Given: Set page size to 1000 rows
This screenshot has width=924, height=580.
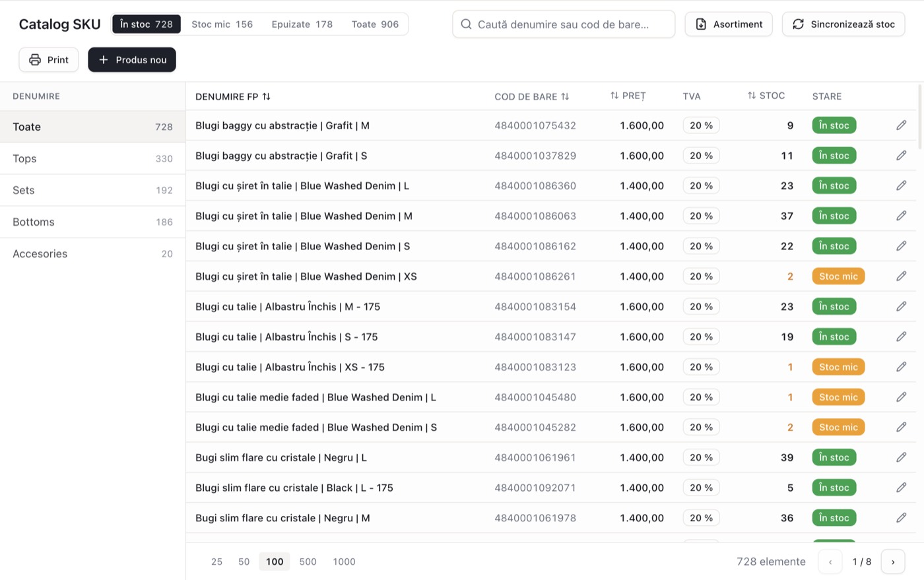Looking at the screenshot, I should [345, 562].
